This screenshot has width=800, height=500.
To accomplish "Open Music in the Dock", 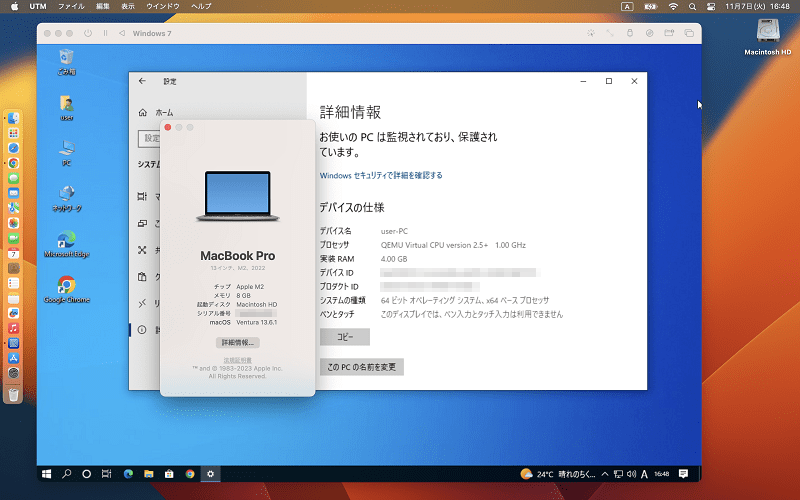I will (x=13, y=328).
